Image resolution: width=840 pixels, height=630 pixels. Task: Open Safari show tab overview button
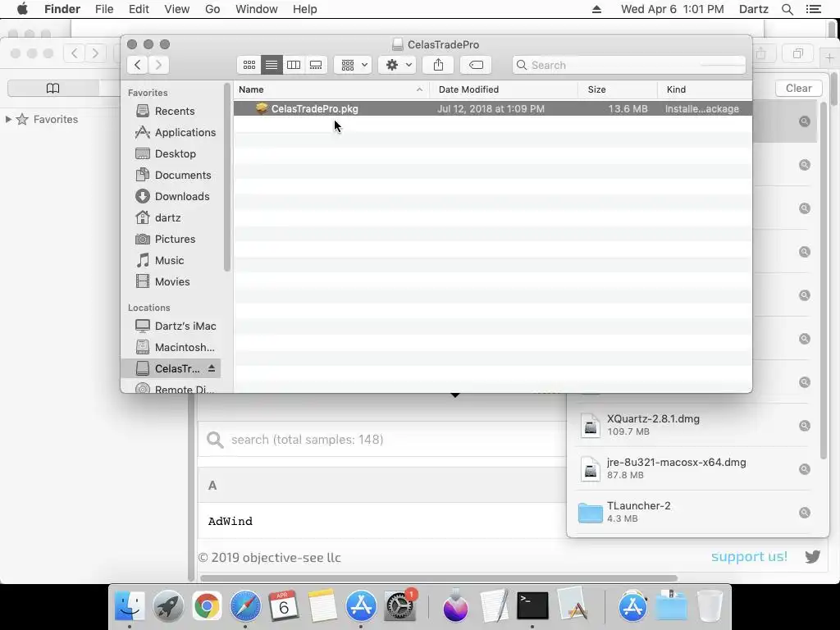coord(798,53)
